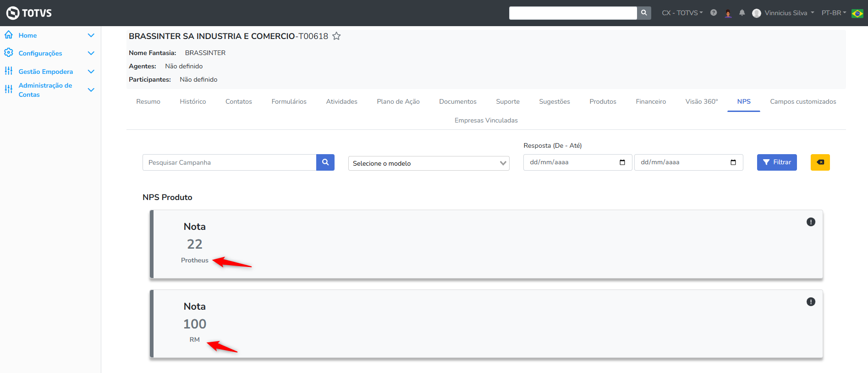Open the Documentos tab
This screenshot has height=373, width=868.
tap(458, 101)
